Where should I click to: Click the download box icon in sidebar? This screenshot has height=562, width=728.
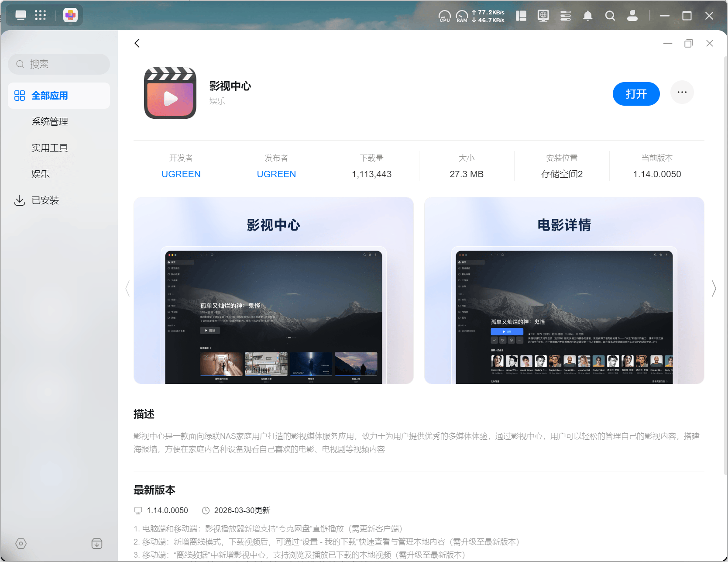click(97, 543)
